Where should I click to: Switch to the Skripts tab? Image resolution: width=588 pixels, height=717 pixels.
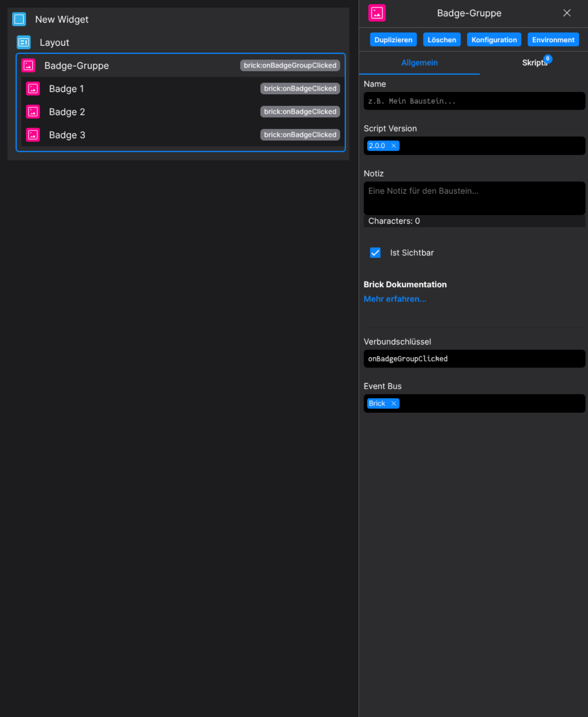534,63
